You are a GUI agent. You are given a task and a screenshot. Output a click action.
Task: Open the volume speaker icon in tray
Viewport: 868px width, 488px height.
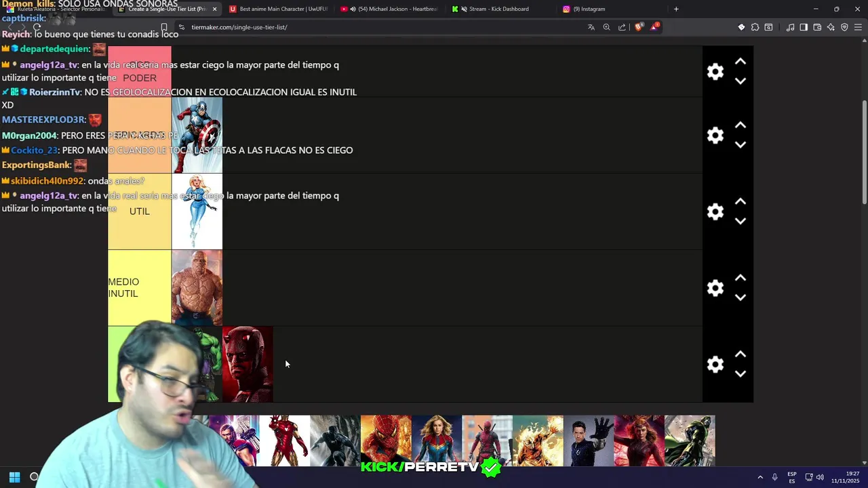pyautogui.click(x=820, y=477)
